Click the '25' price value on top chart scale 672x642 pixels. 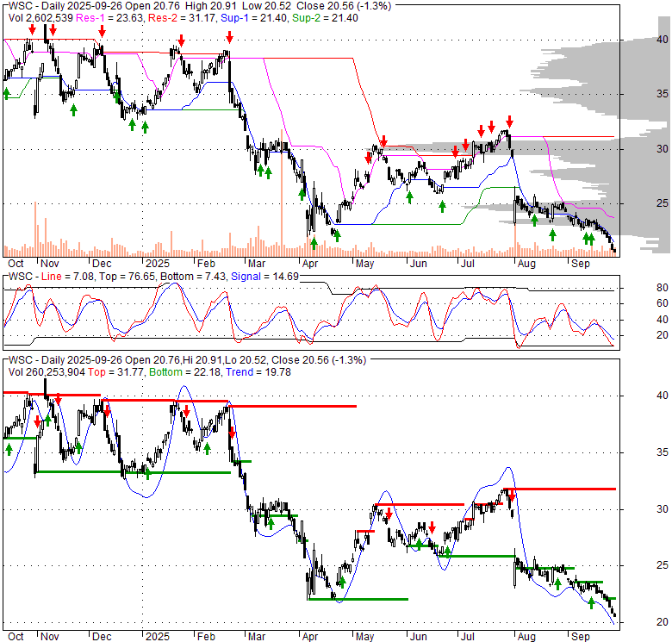pyautogui.click(x=663, y=203)
